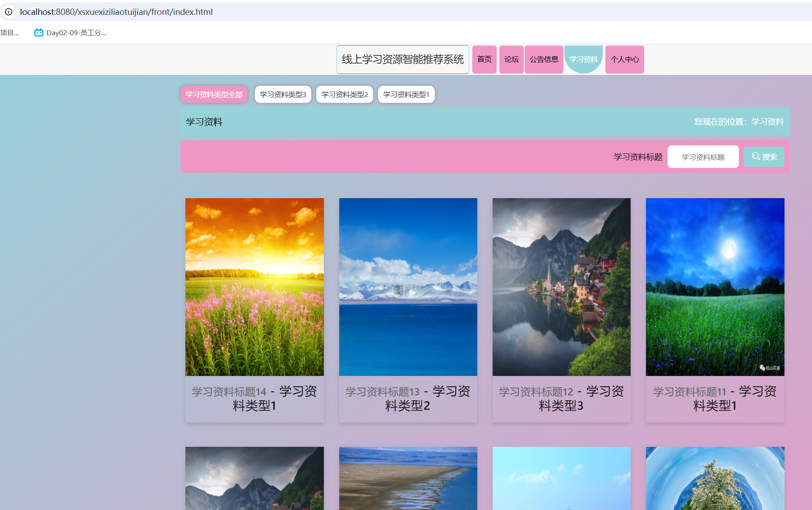The height and width of the screenshot is (510, 812).
Task: Open the blue lake snow mountain thumbnail
Action: [408, 287]
